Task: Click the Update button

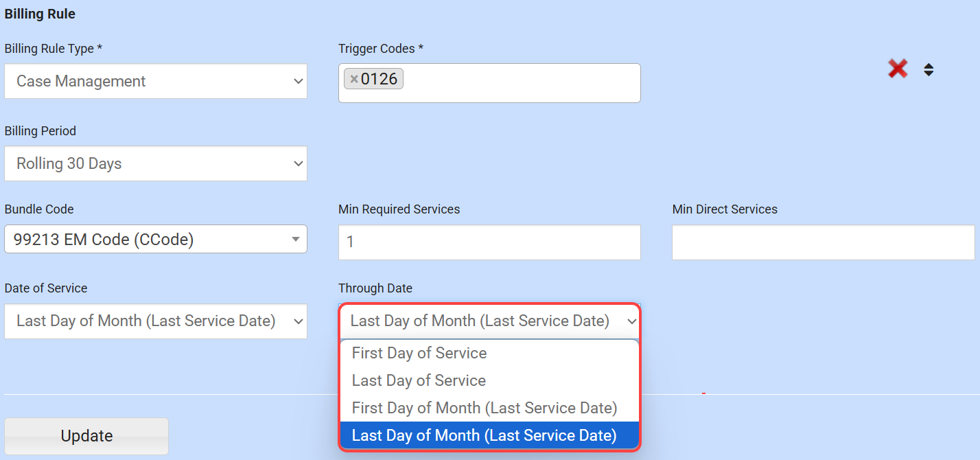Action: pyautogui.click(x=86, y=436)
